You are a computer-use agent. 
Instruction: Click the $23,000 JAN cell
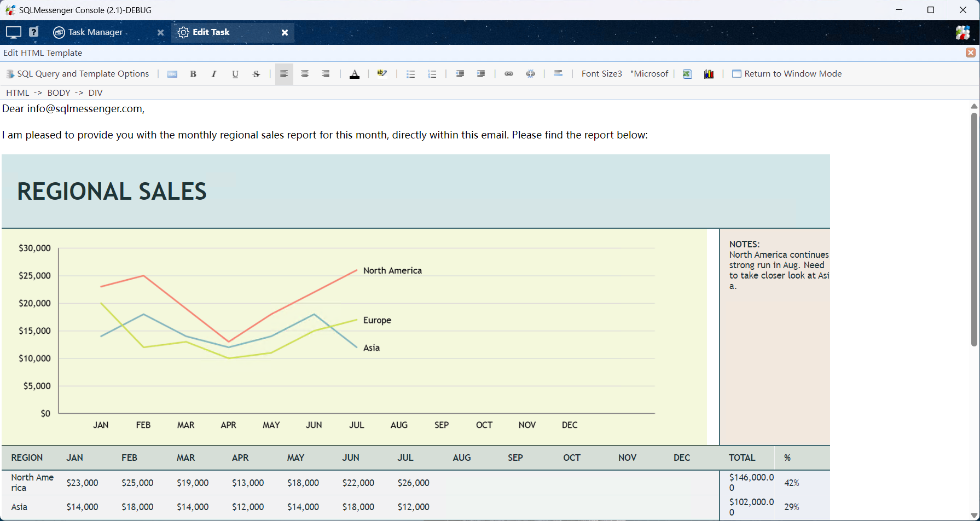coord(82,483)
